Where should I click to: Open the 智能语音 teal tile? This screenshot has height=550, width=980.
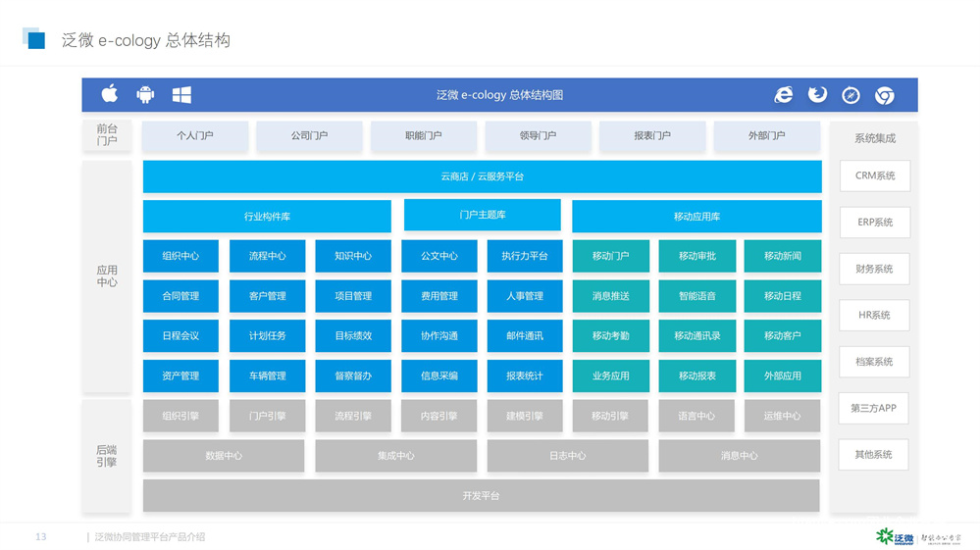697,296
